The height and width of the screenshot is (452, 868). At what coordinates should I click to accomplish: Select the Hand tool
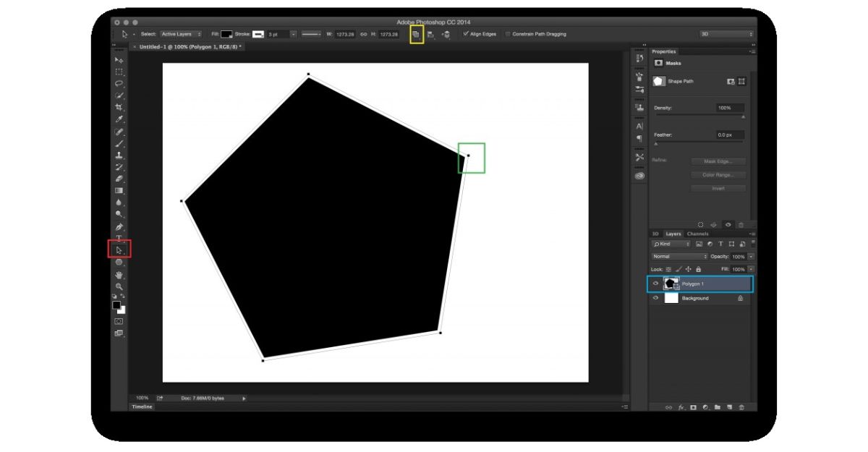tap(119, 275)
